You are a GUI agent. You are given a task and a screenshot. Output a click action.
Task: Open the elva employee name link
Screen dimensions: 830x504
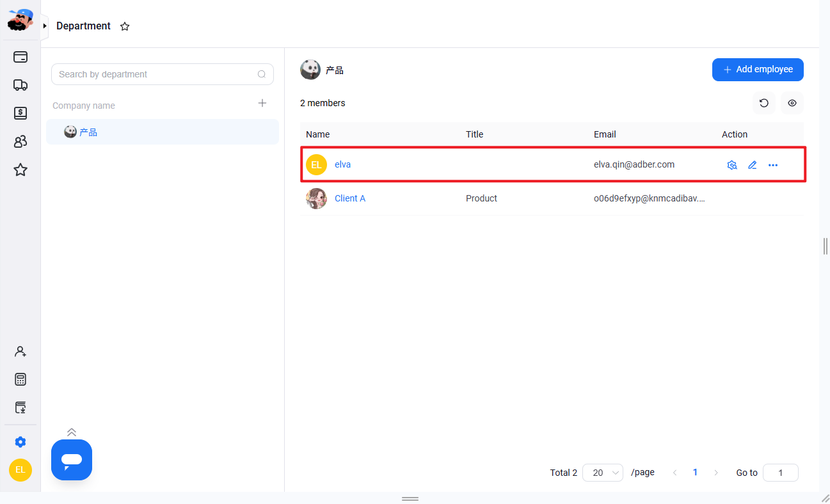pos(342,164)
